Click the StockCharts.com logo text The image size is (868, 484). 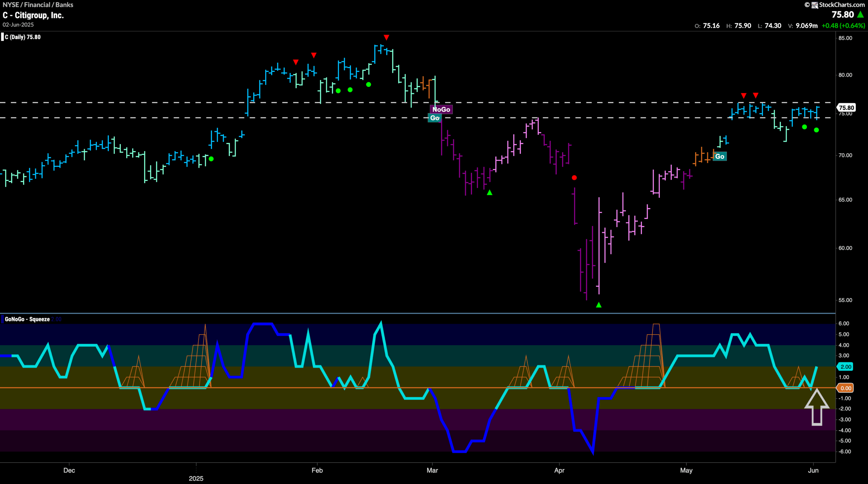[x=842, y=5]
